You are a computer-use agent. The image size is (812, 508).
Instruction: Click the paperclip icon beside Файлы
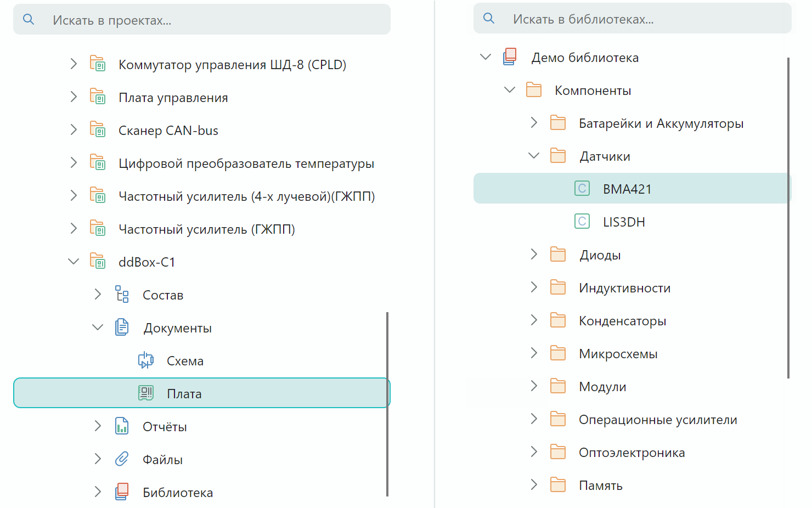pos(122,459)
